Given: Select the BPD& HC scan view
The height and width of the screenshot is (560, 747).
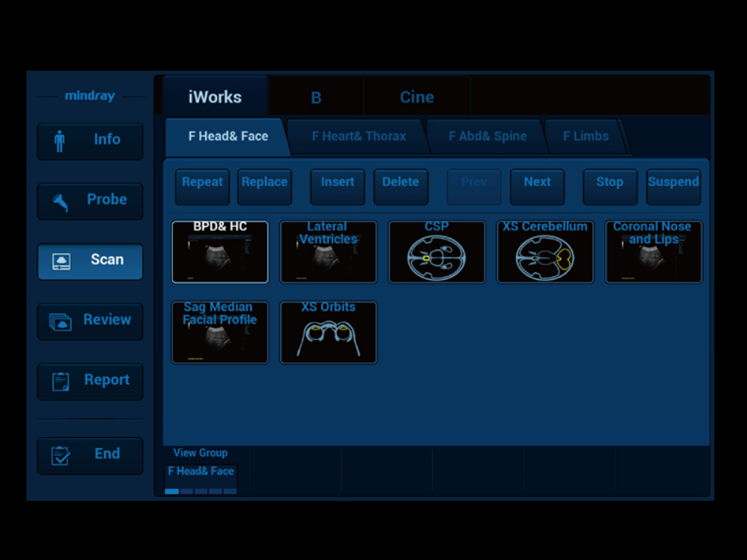Looking at the screenshot, I should (220, 253).
